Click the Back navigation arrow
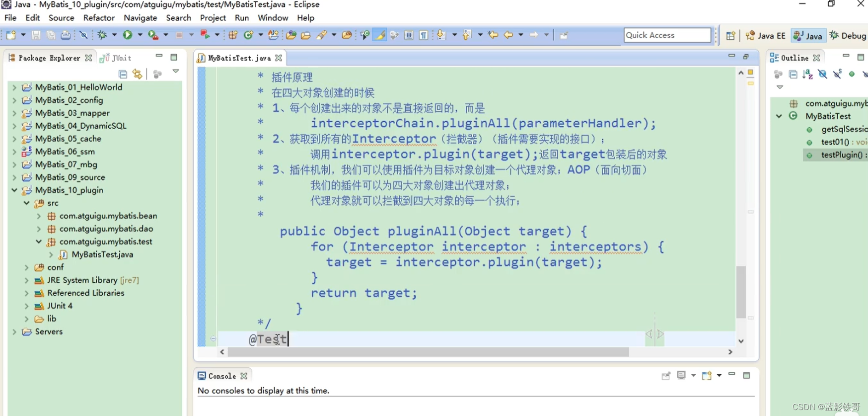This screenshot has width=868, height=416. click(508, 35)
